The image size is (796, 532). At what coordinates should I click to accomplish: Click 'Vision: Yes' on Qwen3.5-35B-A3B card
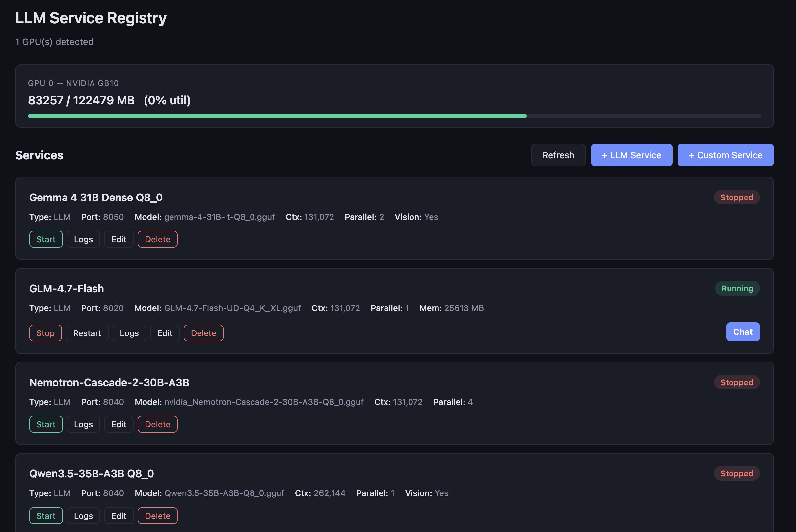(427, 493)
